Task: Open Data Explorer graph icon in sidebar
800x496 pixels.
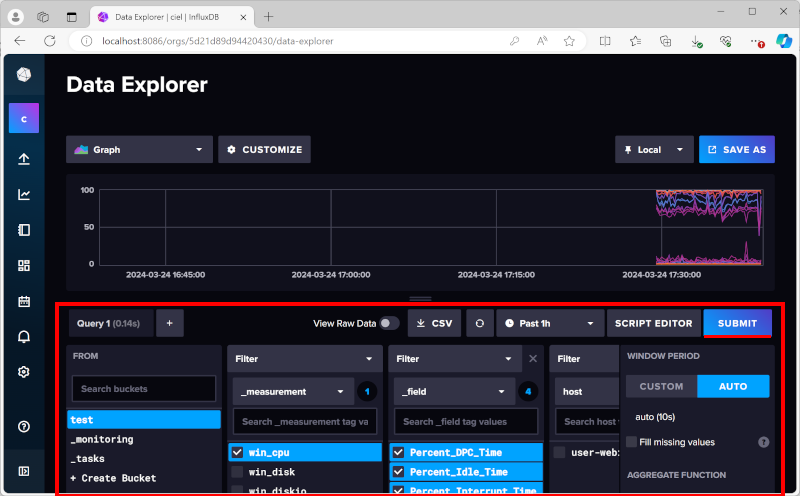Action: [x=23, y=194]
